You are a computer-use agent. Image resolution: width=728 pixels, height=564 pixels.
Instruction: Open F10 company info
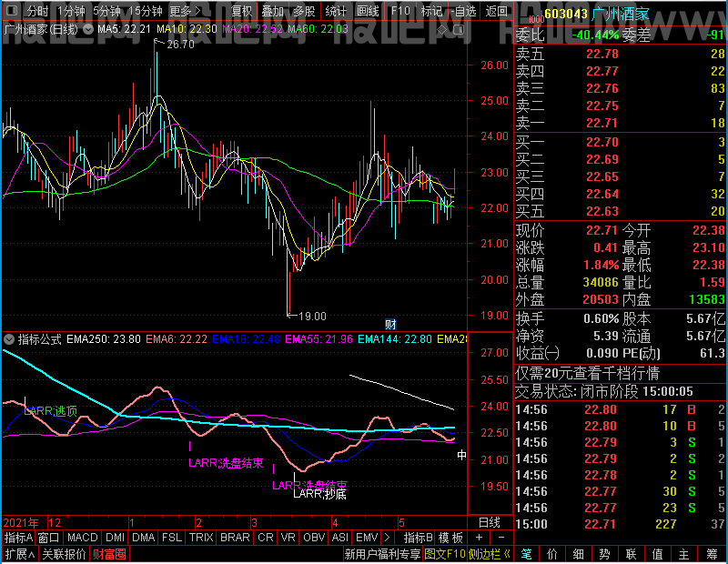click(x=400, y=11)
